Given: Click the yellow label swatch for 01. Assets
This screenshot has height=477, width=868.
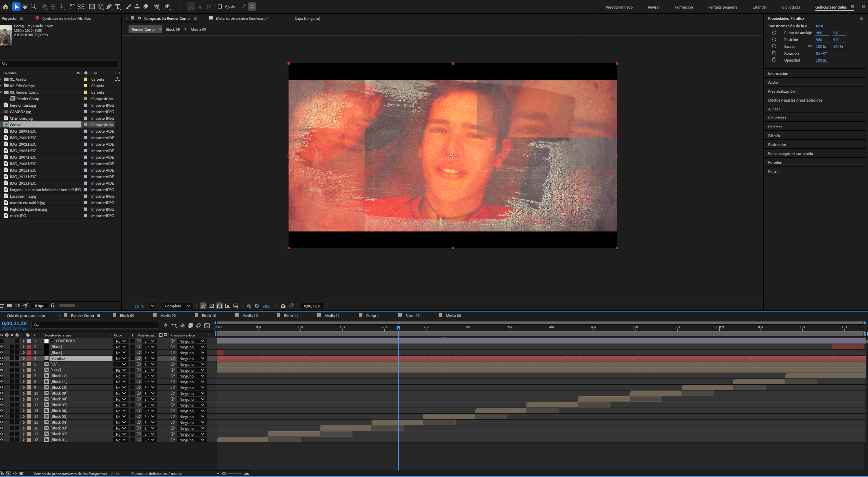Looking at the screenshot, I should point(85,79).
